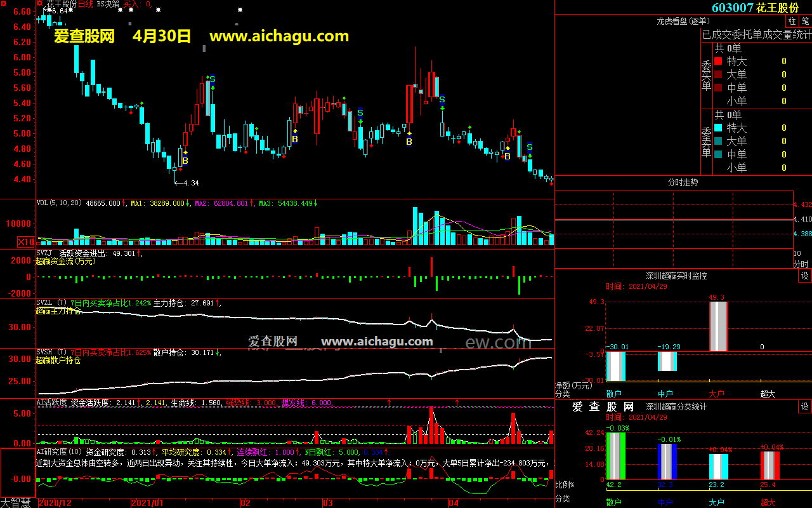Click the 散户 bar showing -30.01
This screenshot has height=508, width=812.
click(x=615, y=366)
